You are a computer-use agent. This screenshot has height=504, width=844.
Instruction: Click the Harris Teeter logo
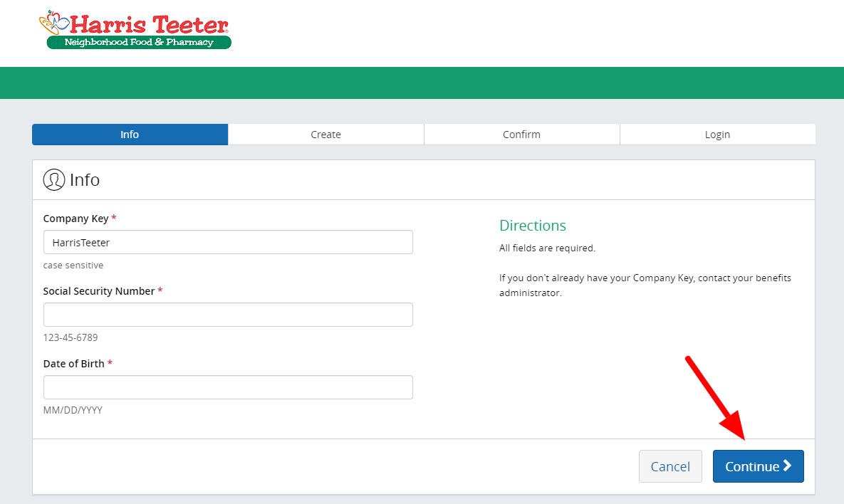(x=135, y=30)
